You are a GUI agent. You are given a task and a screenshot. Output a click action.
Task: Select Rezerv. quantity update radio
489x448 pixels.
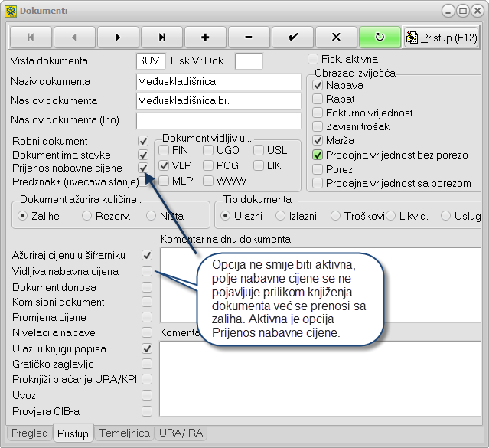point(86,216)
